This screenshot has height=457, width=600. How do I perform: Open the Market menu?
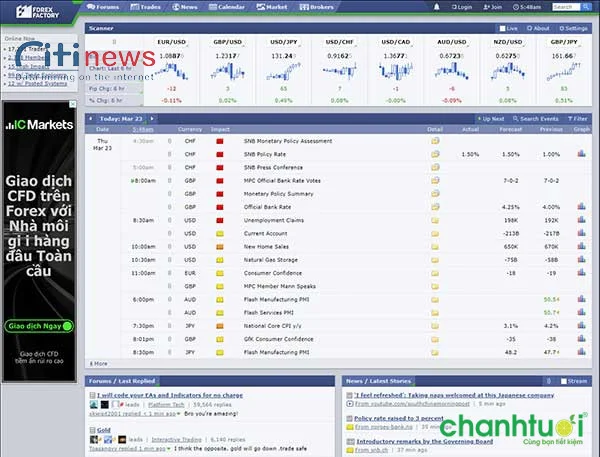[272, 7]
